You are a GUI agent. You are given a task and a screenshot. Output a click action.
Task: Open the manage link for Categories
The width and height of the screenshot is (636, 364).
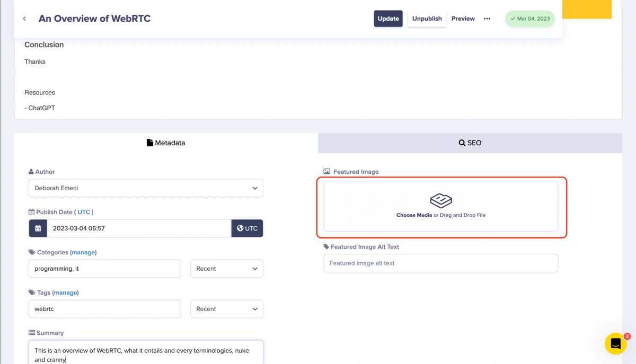[83, 253]
